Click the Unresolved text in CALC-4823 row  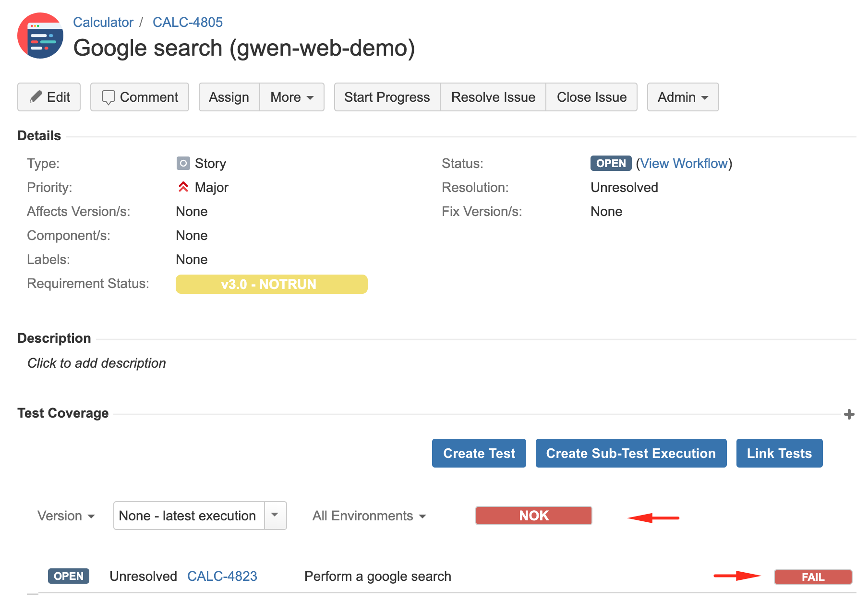[x=143, y=576]
